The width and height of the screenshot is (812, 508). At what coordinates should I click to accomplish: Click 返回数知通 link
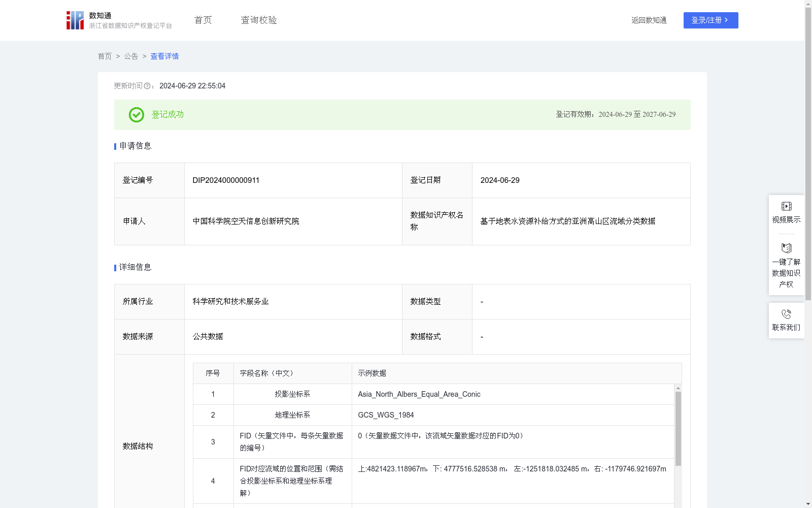649,20
